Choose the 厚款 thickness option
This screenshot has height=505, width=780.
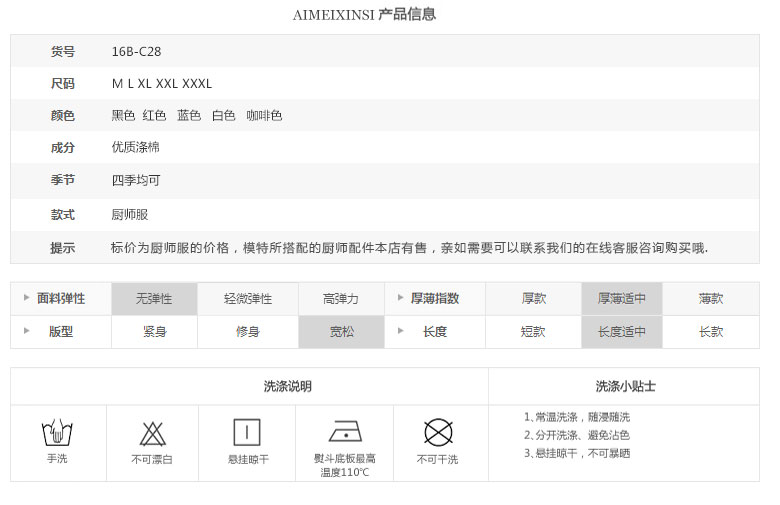pos(533,299)
